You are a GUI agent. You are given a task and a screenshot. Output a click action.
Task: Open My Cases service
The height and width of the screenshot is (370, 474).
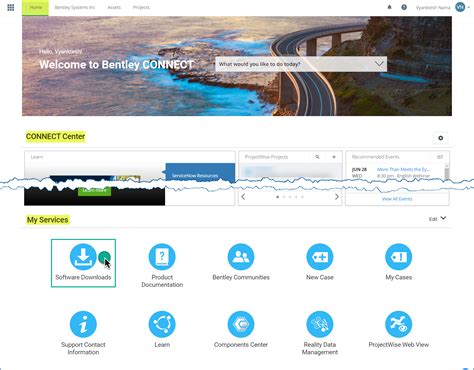(x=398, y=262)
